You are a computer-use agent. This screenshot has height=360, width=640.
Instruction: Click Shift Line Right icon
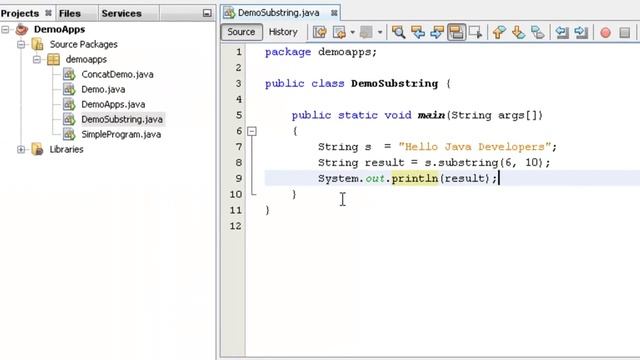point(581,32)
